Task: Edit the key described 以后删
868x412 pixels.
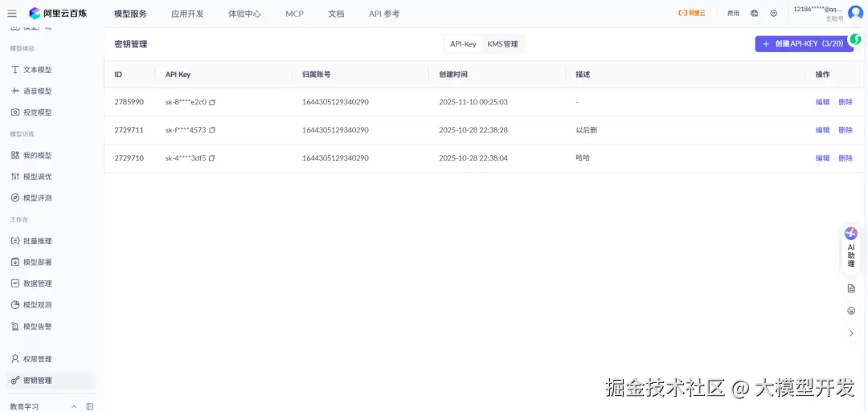Action: tap(823, 130)
